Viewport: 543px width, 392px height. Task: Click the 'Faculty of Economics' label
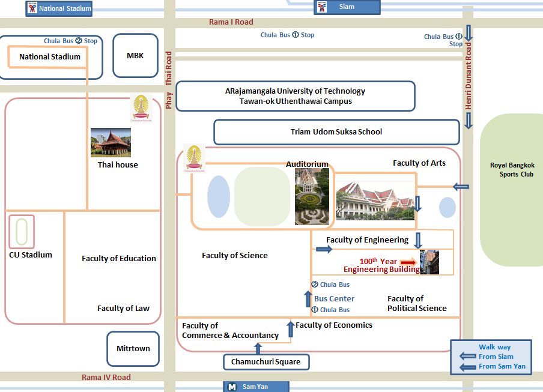(x=334, y=325)
